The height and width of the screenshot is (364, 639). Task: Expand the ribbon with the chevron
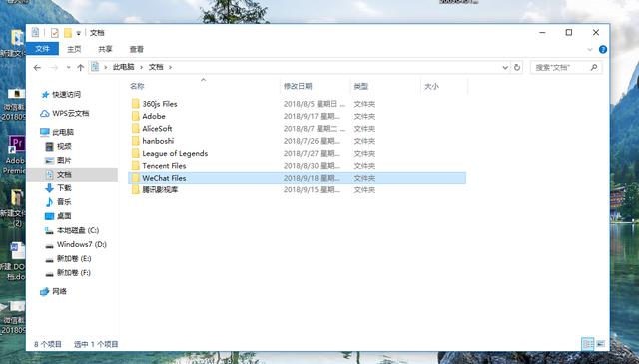pyautogui.click(x=590, y=49)
